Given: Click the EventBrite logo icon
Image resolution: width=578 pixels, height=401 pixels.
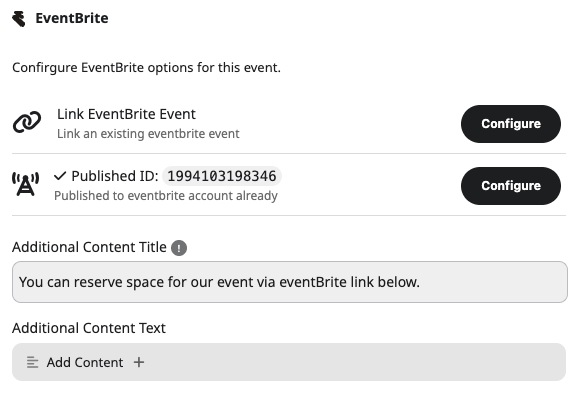Looking at the screenshot, I should click(18, 19).
